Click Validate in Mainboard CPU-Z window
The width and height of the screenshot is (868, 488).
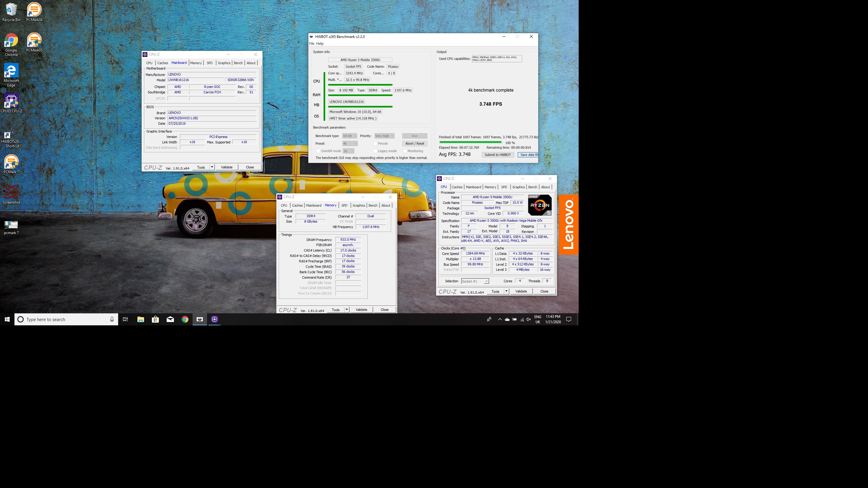[226, 167]
